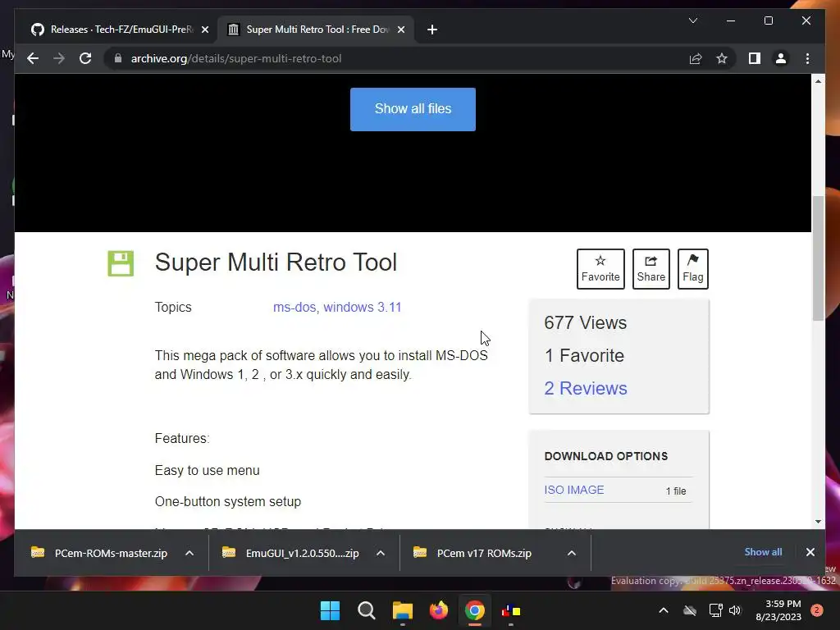Click the volume speaker tray icon
The width and height of the screenshot is (840, 630).
click(735, 610)
